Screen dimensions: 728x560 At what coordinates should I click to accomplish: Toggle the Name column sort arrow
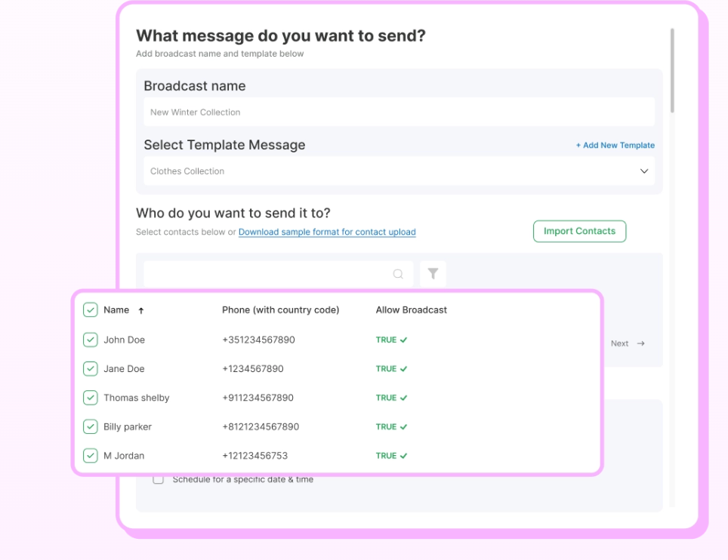tap(141, 309)
